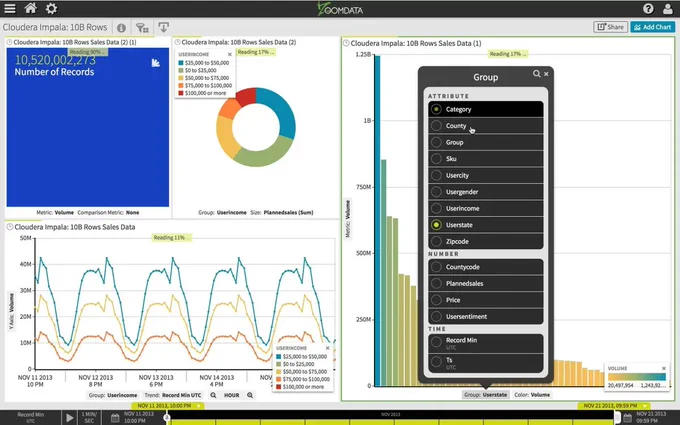The image size is (680, 425).
Task: Open end date calendar icon on time bar
Action: [628, 418]
